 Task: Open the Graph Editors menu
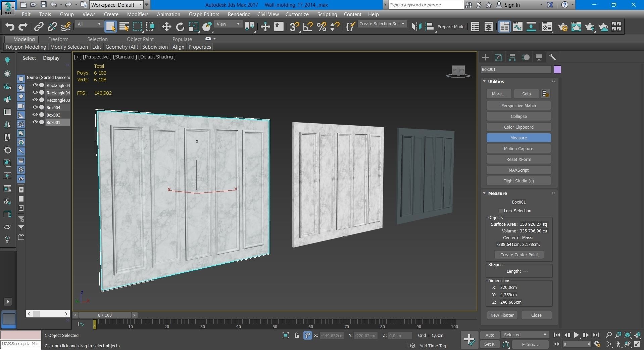pyautogui.click(x=204, y=14)
